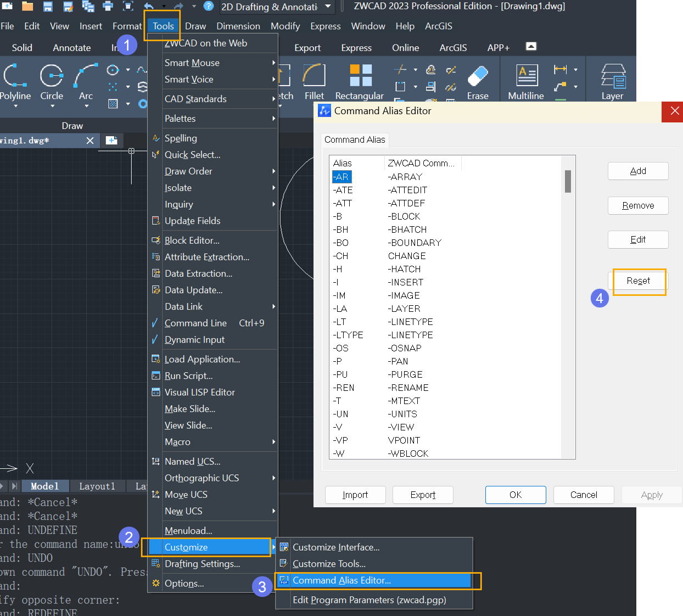Image resolution: width=683 pixels, height=616 pixels.
Task: Click Add in the Command Alias Editor
Action: 638,171
